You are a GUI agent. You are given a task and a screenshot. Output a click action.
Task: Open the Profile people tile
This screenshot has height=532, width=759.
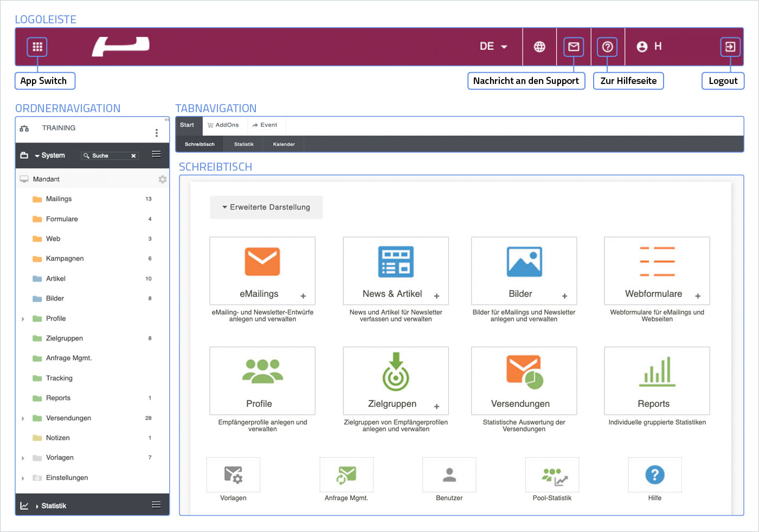coord(262,381)
